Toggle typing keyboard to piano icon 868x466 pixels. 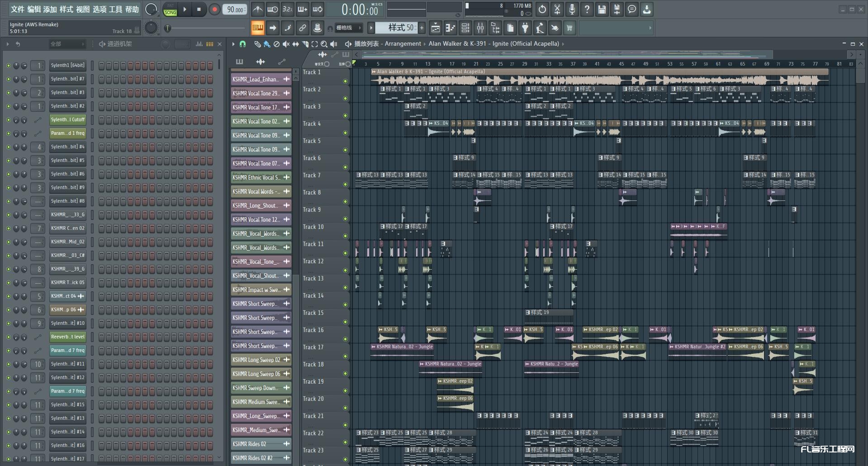click(257, 28)
